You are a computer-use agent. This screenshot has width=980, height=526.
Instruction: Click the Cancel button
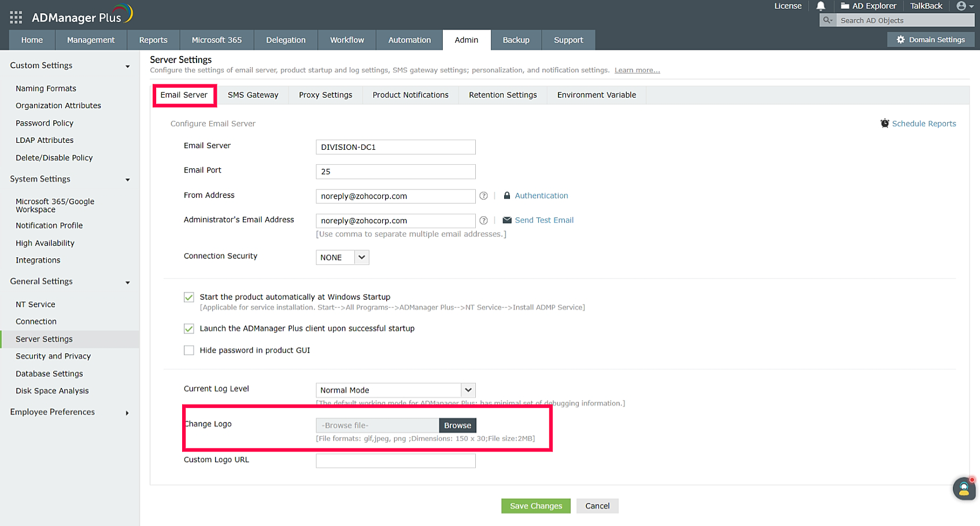click(x=597, y=506)
